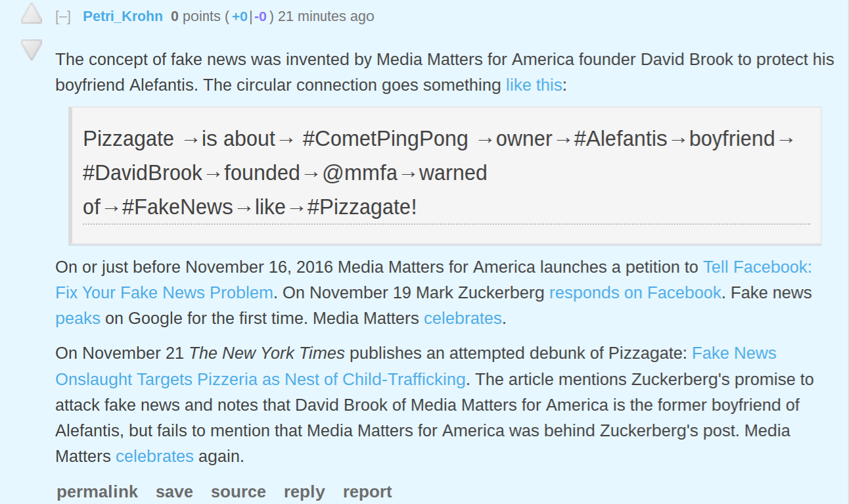Screen dimensions: 849x504
Task: Report this comment
Action: tap(367, 492)
